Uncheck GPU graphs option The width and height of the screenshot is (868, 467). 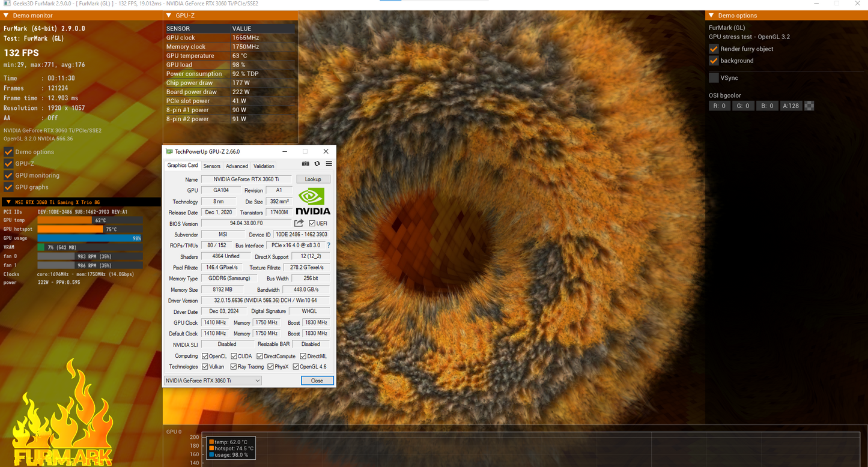(x=8, y=187)
